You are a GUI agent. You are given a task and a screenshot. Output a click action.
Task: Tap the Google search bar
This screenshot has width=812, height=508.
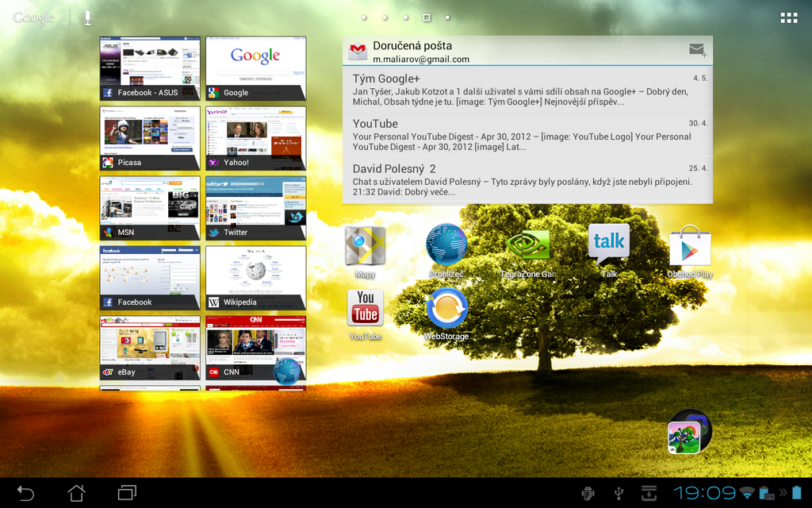click(32, 16)
